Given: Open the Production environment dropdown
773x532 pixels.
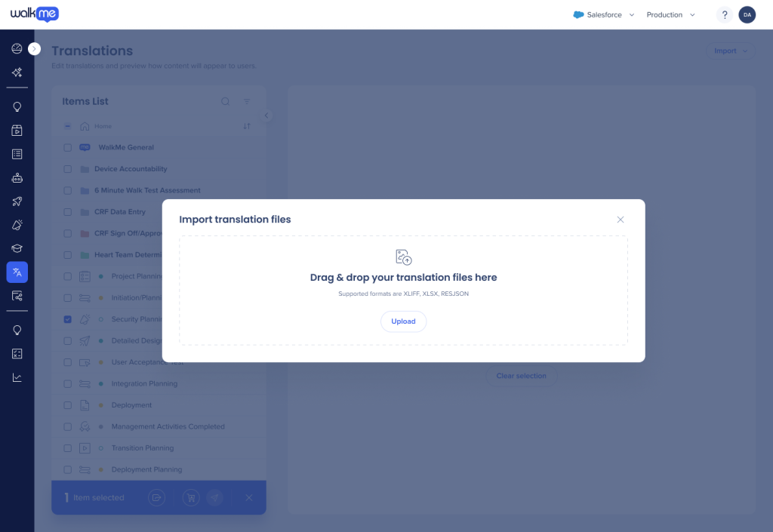Looking at the screenshot, I should pyautogui.click(x=670, y=15).
